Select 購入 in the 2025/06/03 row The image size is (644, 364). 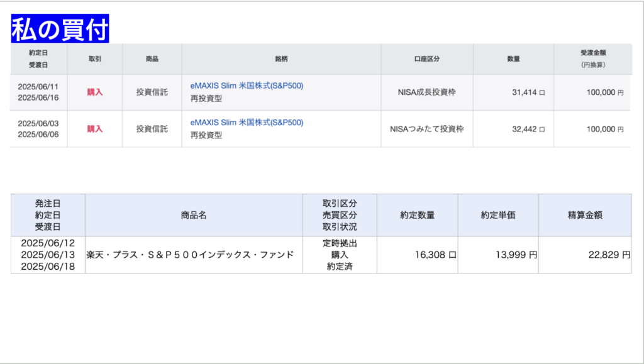tap(95, 129)
